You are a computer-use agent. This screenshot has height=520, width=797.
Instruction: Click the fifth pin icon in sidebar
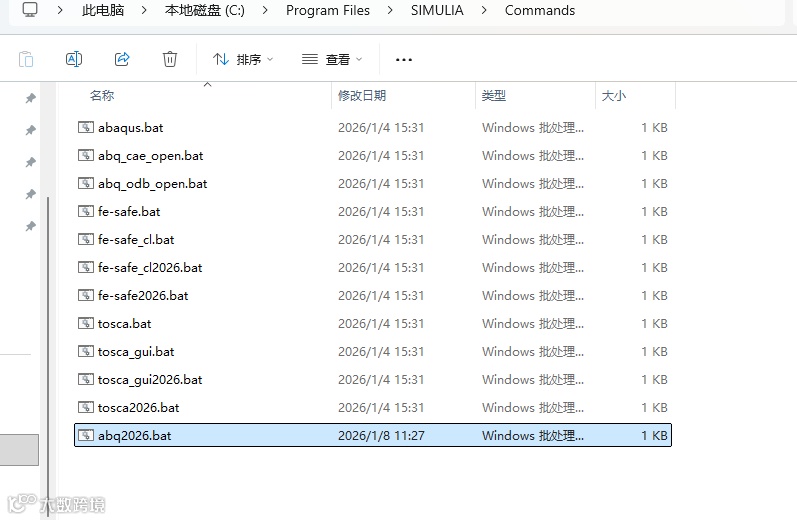[30, 226]
